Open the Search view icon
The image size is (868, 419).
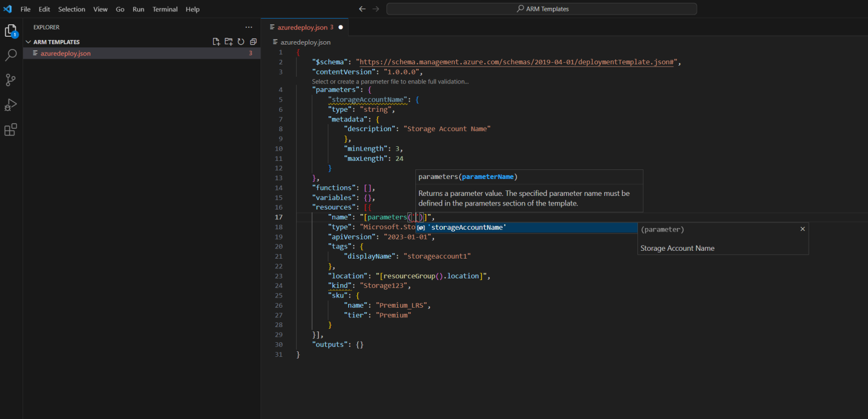11,55
